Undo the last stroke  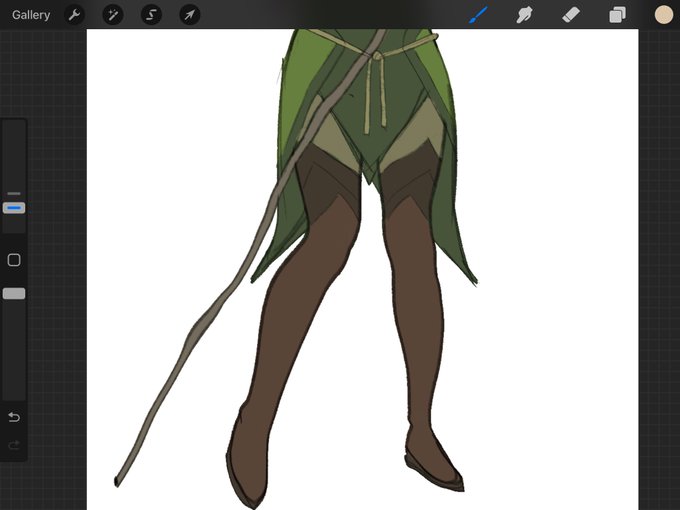(x=14, y=417)
